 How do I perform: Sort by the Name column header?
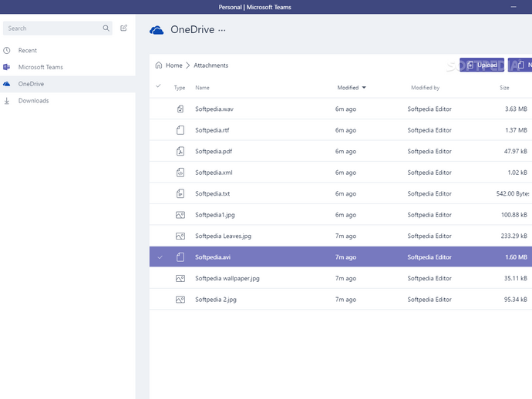pos(202,88)
